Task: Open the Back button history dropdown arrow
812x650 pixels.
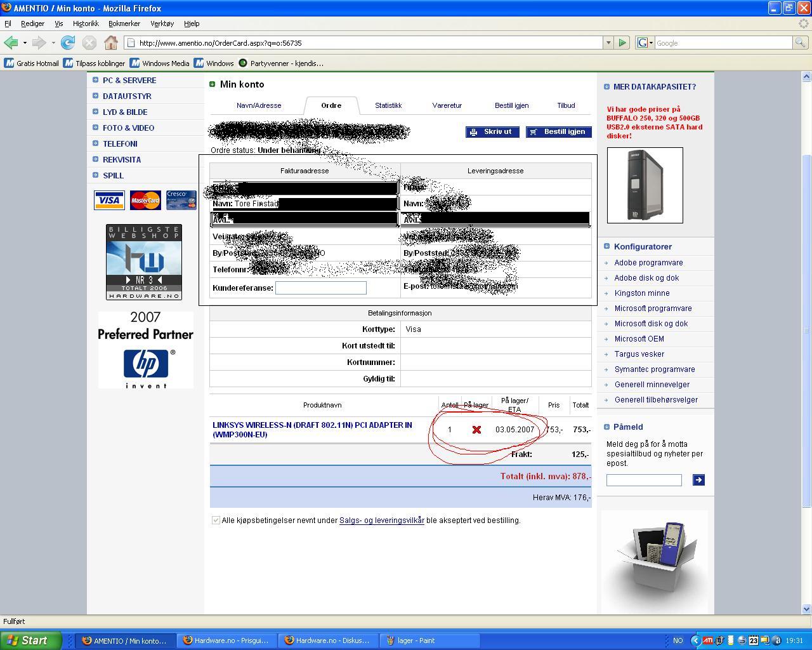Action: pyautogui.click(x=25, y=43)
